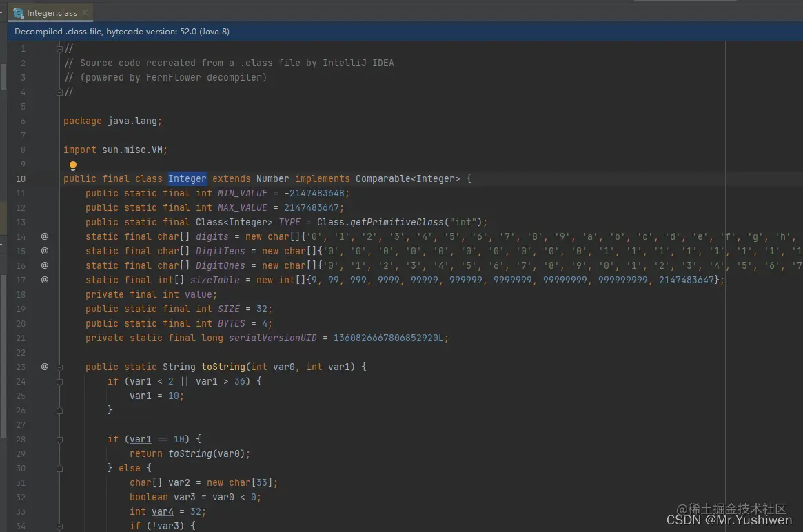
Task: Collapse the else block at line 30
Action: [59, 469]
